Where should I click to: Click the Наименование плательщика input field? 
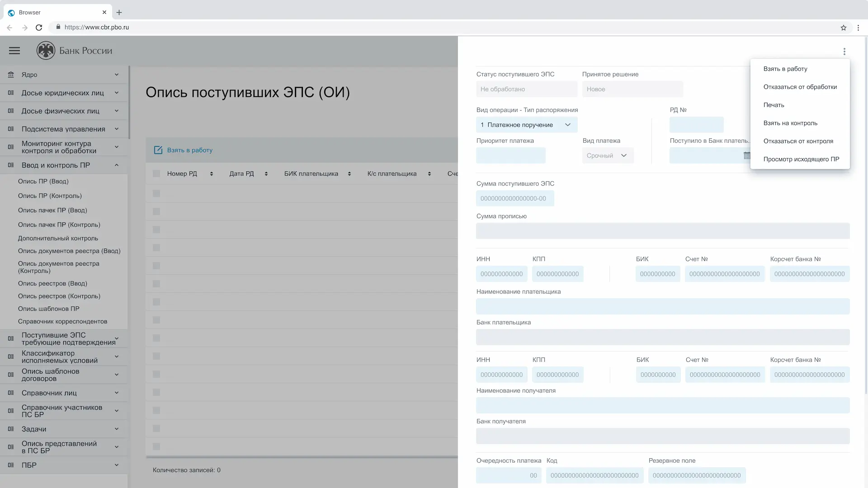[x=662, y=306]
